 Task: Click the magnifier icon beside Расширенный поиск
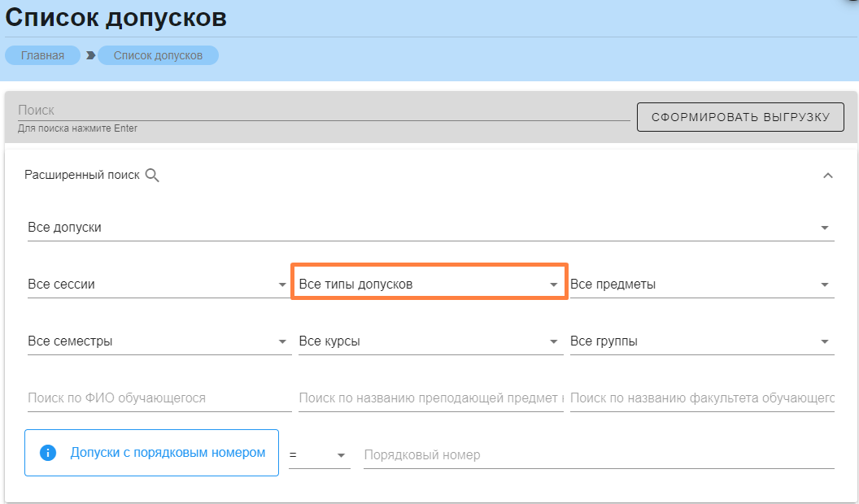pyautogui.click(x=152, y=175)
